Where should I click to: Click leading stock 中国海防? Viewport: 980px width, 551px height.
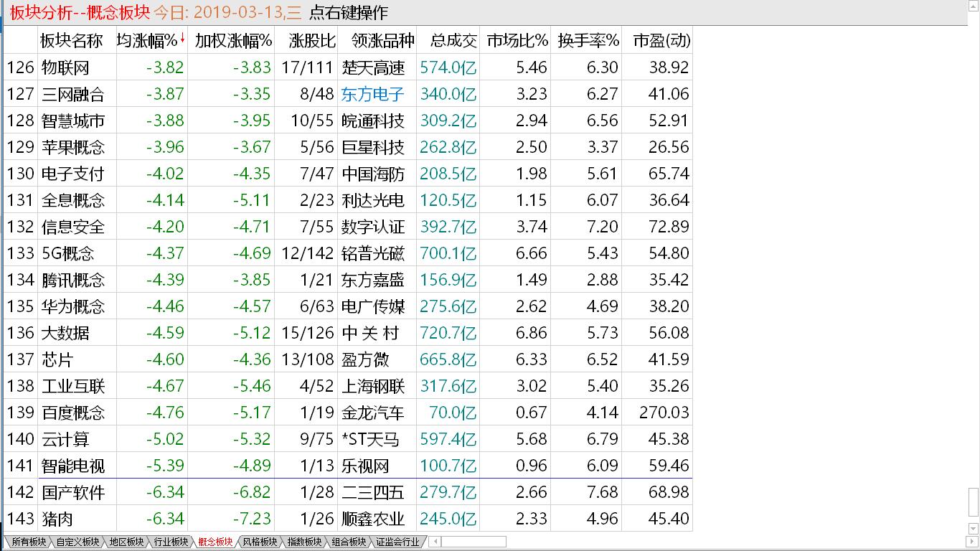pos(373,174)
